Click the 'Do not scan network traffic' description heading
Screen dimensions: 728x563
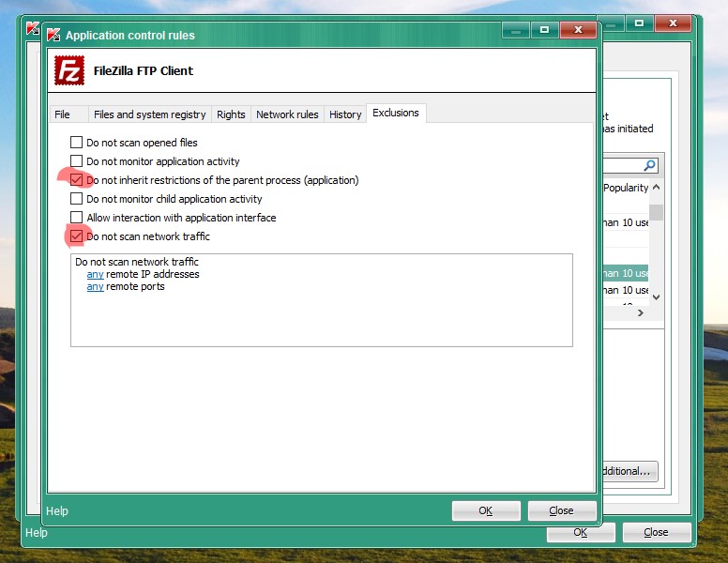tap(137, 262)
